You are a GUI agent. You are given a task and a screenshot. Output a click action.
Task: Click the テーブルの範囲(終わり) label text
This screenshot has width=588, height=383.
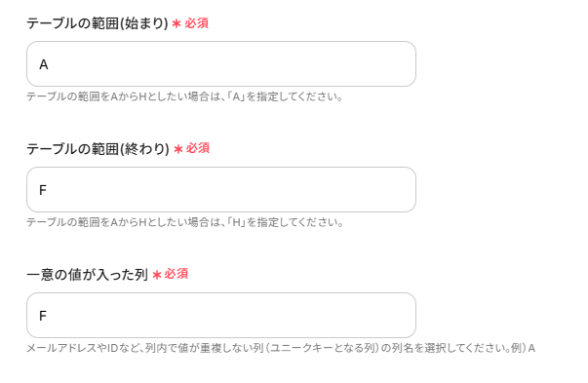click(x=98, y=149)
